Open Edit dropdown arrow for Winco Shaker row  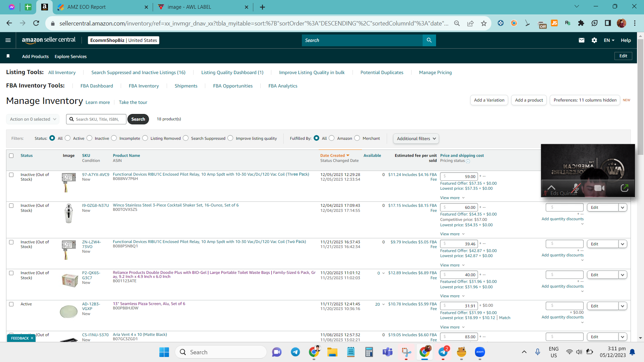click(x=623, y=207)
